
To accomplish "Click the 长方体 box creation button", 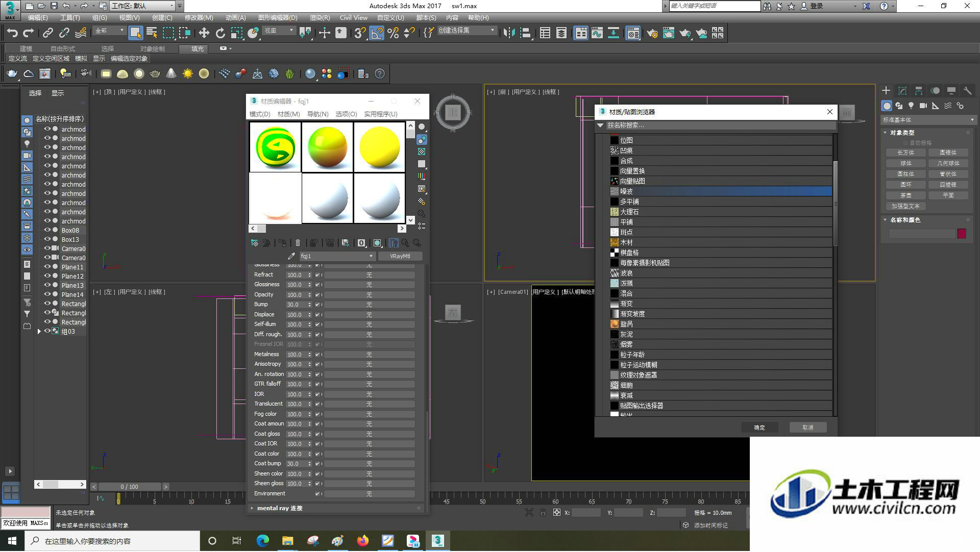I will point(905,153).
